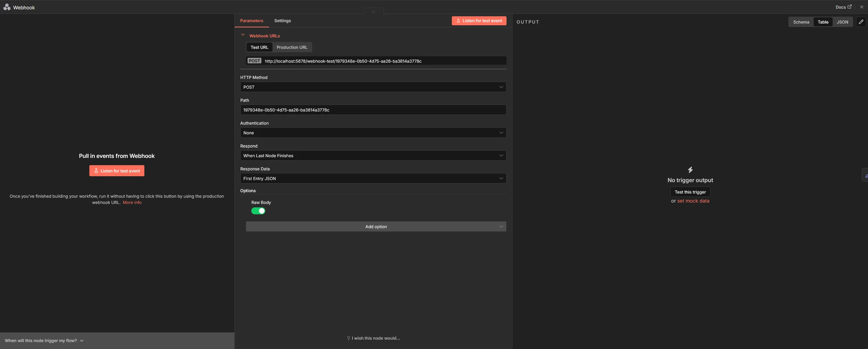The height and width of the screenshot is (349, 868).
Task: Open the set mock data link
Action: tap(693, 201)
